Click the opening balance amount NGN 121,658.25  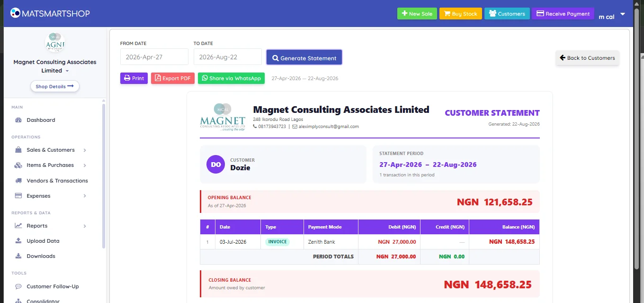click(x=495, y=202)
